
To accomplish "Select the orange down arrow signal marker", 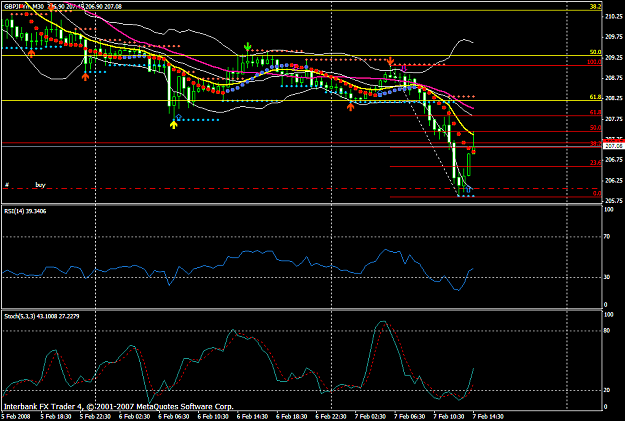I will (x=391, y=61).
